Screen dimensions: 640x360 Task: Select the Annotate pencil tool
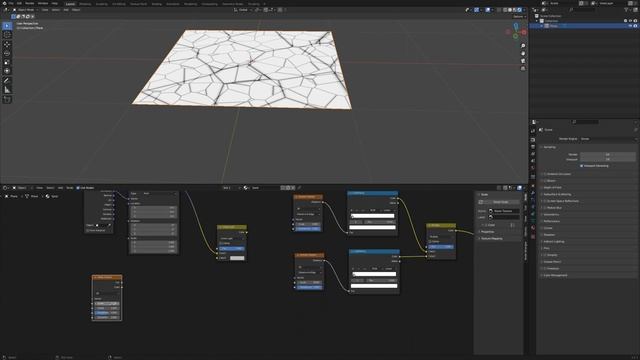pyautogui.click(x=7, y=81)
